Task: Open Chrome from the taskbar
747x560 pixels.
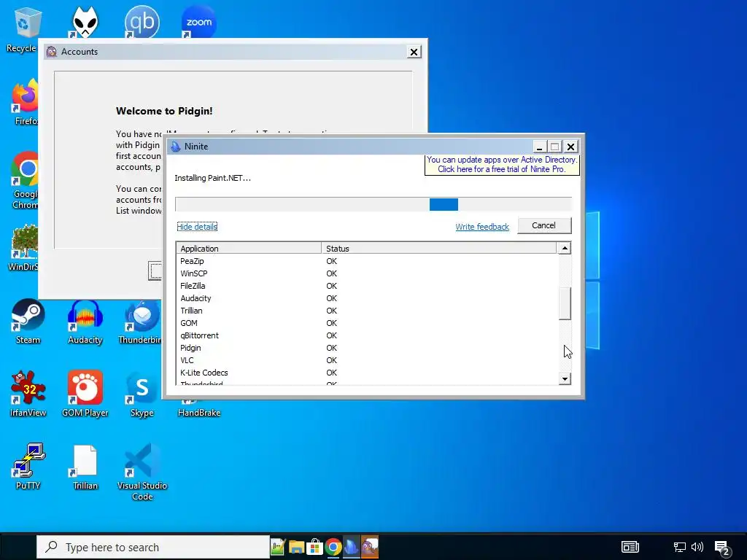Action: (x=333, y=547)
